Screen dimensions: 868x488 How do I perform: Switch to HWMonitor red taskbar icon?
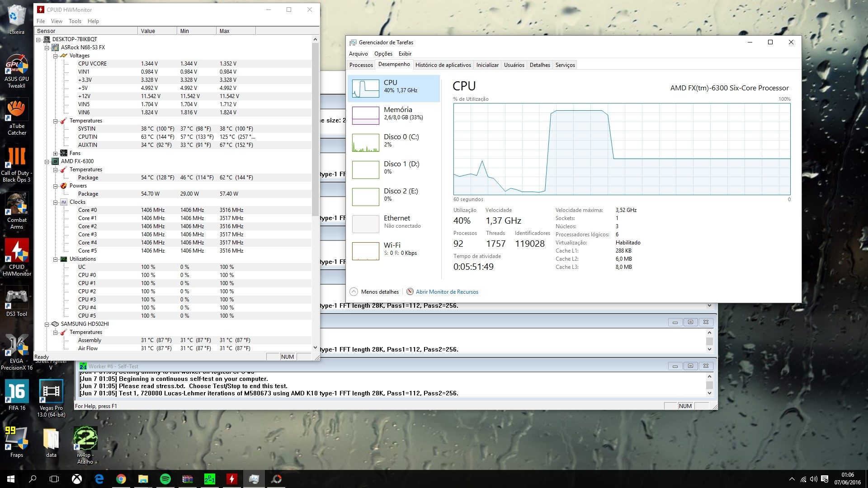pos(232,479)
